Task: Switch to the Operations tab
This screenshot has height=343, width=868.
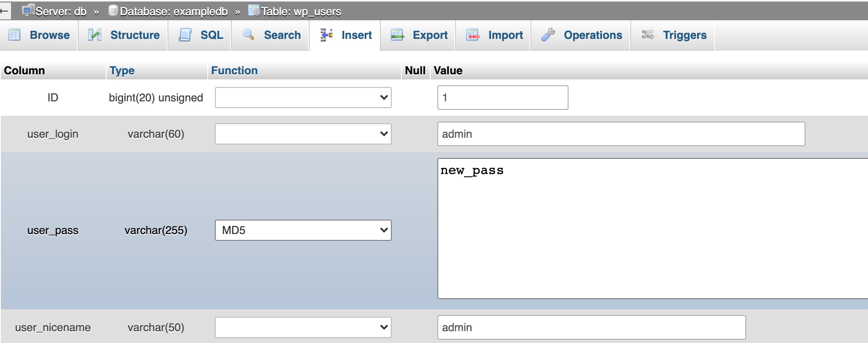Action: [x=581, y=35]
